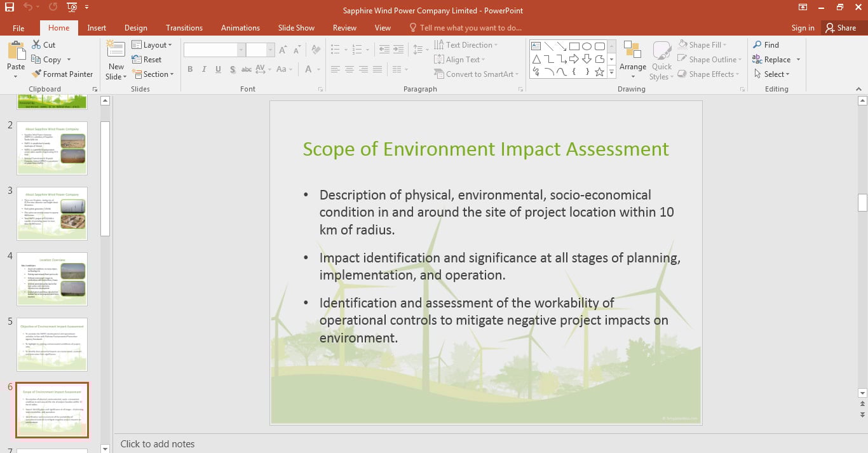Select slide 4 thumbnail
This screenshot has width=868, height=453.
click(x=52, y=278)
